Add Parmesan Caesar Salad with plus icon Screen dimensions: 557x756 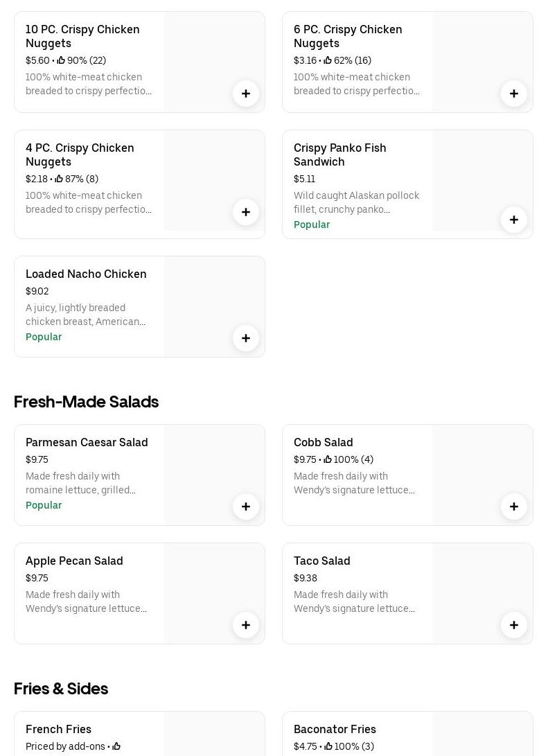click(246, 507)
